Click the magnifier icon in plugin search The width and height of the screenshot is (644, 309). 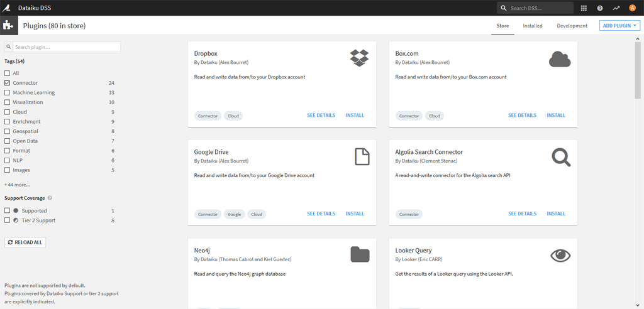[x=8, y=47]
